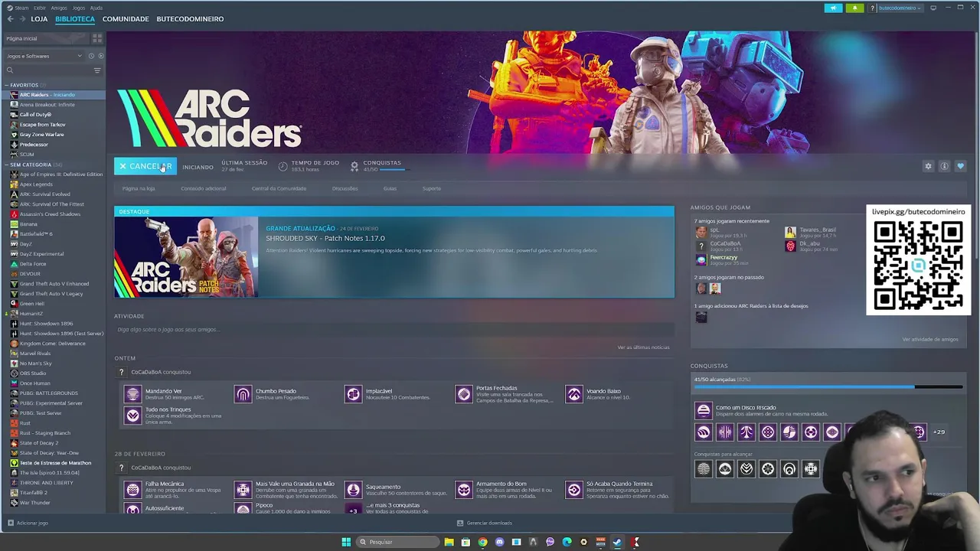The image size is (980, 551).
Task: Click the activity comment input field
Action: pos(394,330)
